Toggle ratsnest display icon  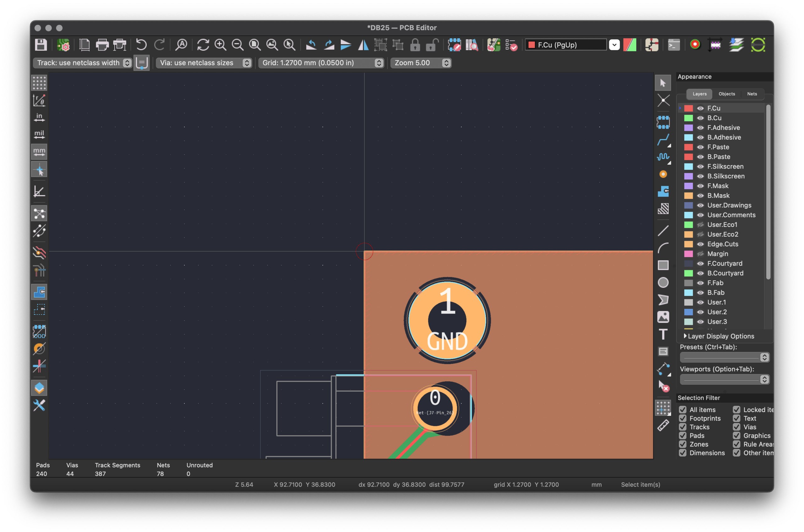[39, 213]
